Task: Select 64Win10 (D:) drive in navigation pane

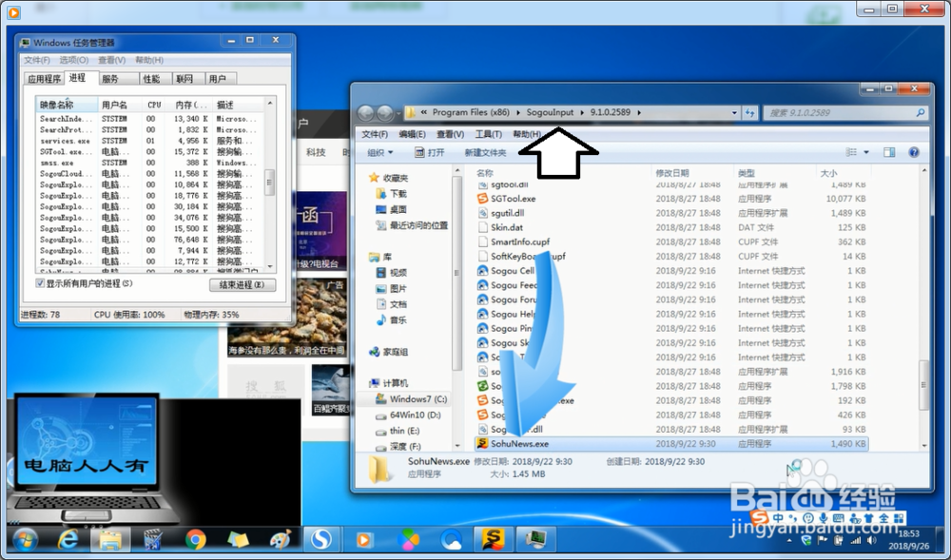Action: pos(408,415)
